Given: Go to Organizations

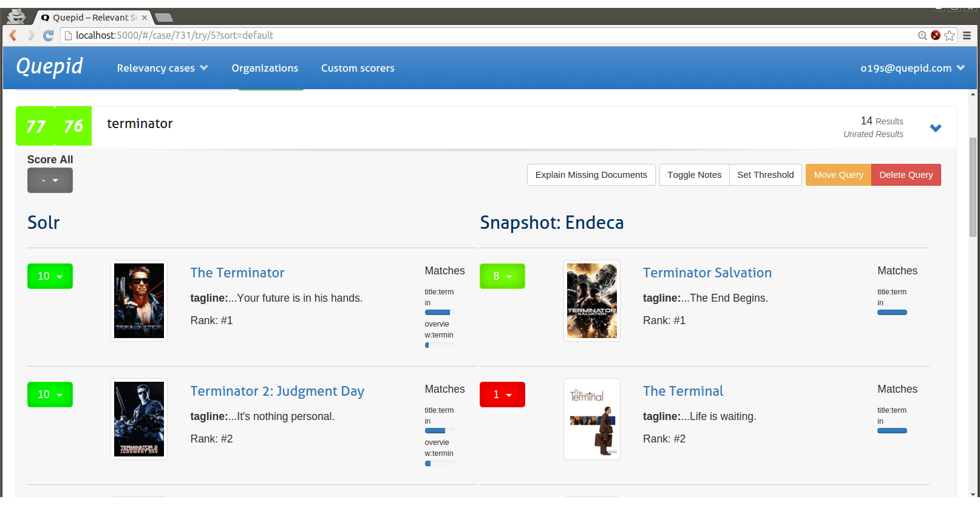Looking at the screenshot, I should point(265,68).
